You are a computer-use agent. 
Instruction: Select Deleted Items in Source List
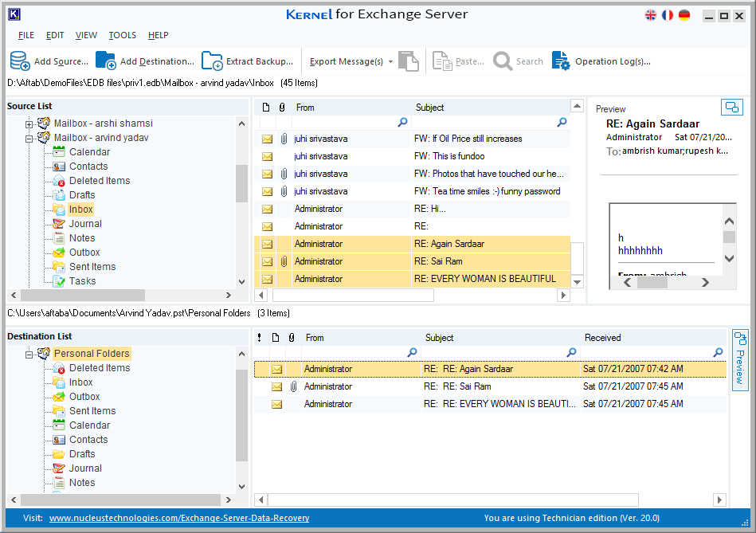point(100,181)
